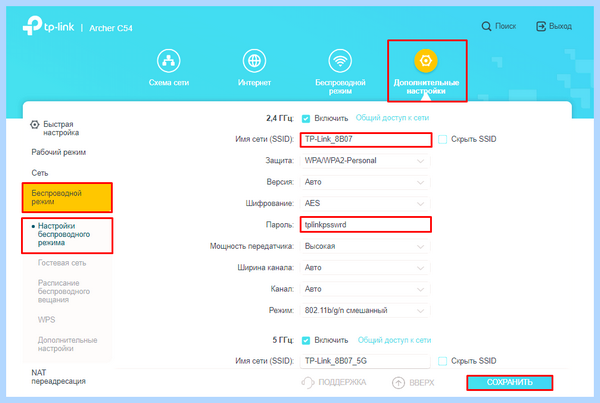This screenshot has height=403, width=600.
Task: Open the wireless mode Wi-Fi icon
Action: tap(340, 60)
